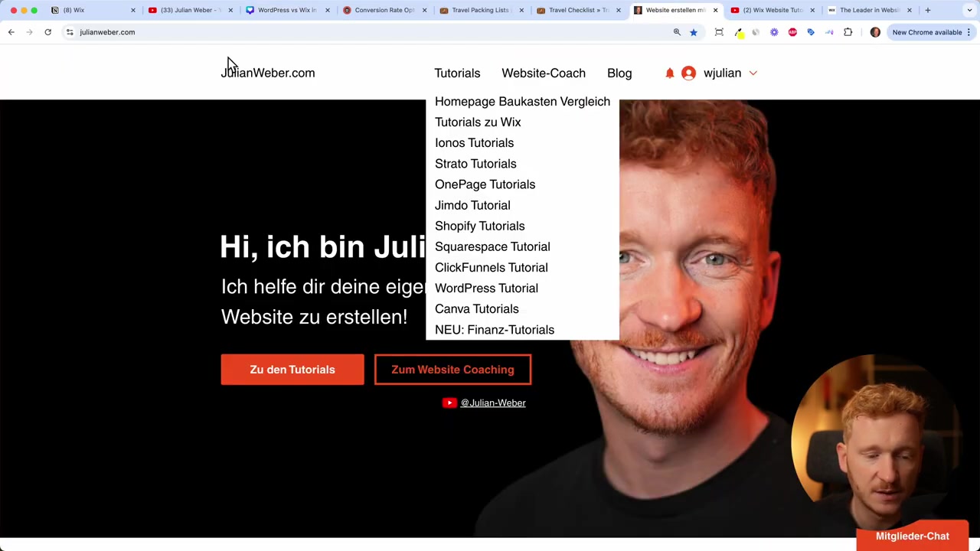
Task: Select Canva Tutorials from dropdown
Action: (x=476, y=308)
